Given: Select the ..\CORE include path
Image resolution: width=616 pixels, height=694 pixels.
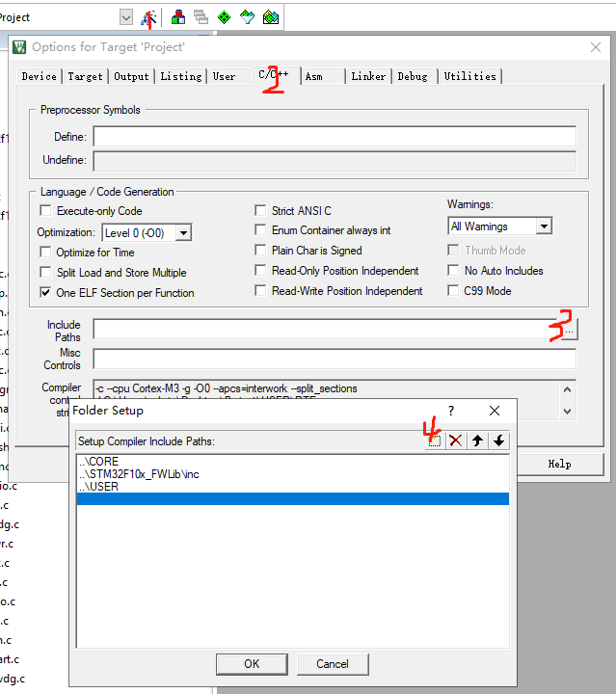Looking at the screenshot, I should (292, 462).
